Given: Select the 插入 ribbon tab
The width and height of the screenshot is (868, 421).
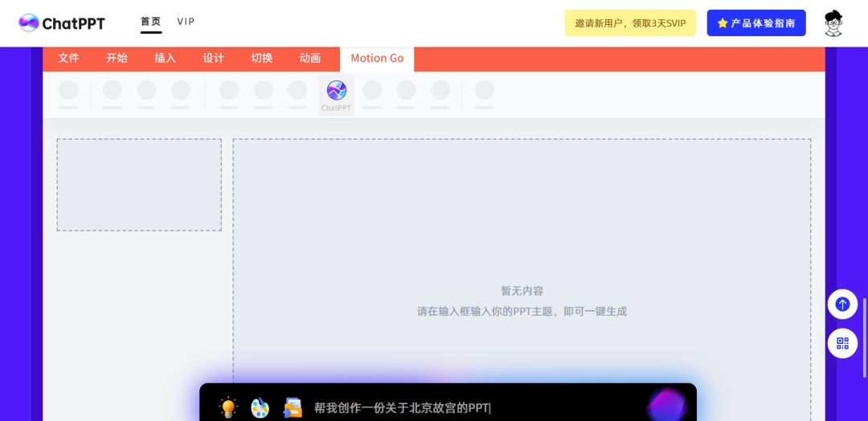Looking at the screenshot, I should click(x=165, y=58).
